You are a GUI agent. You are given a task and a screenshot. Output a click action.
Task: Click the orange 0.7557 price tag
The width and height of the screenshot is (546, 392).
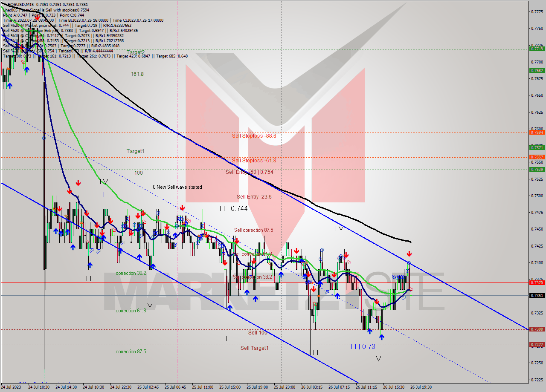click(536, 157)
